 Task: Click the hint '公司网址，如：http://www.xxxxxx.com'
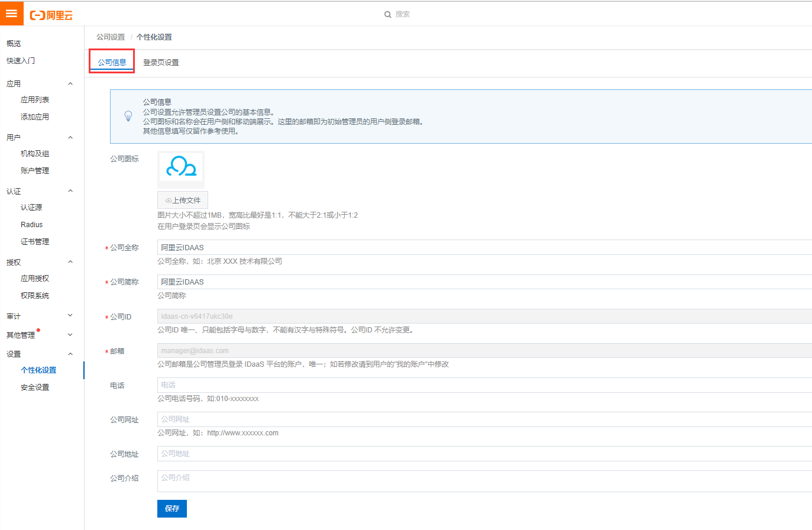point(218,432)
